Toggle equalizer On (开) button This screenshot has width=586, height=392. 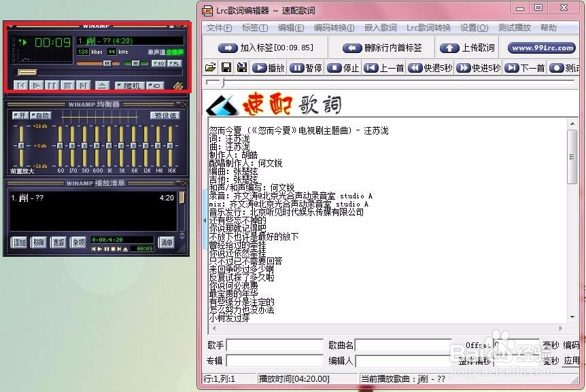(x=20, y=115)
